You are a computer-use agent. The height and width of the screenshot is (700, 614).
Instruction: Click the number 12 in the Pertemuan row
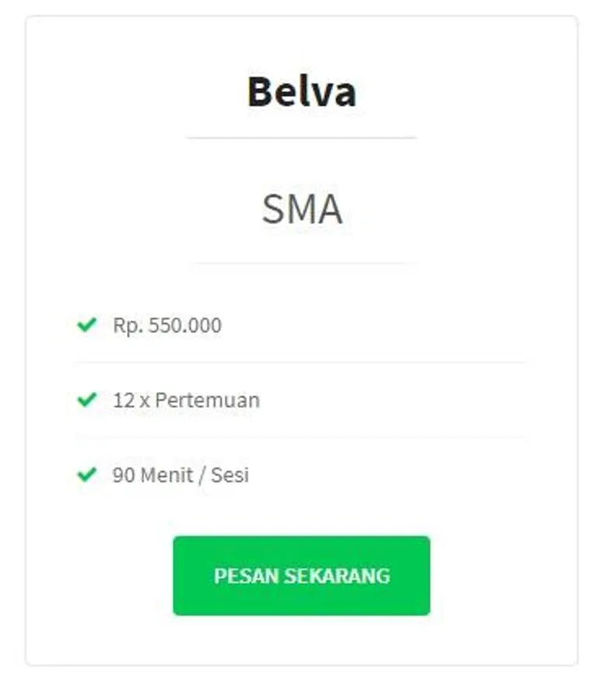[x=123, y=401]
